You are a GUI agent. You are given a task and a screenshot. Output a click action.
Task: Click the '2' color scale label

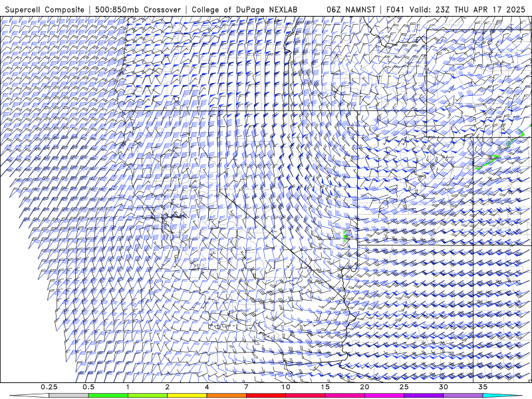tap(168, 387)
